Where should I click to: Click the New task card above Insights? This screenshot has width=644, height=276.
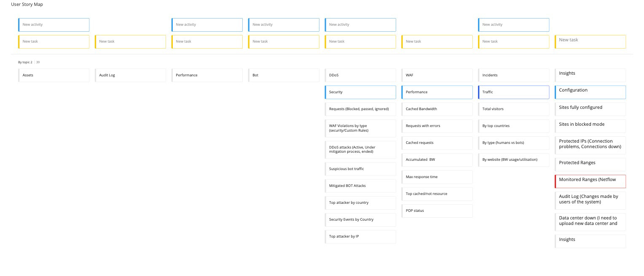coord(590,41)
